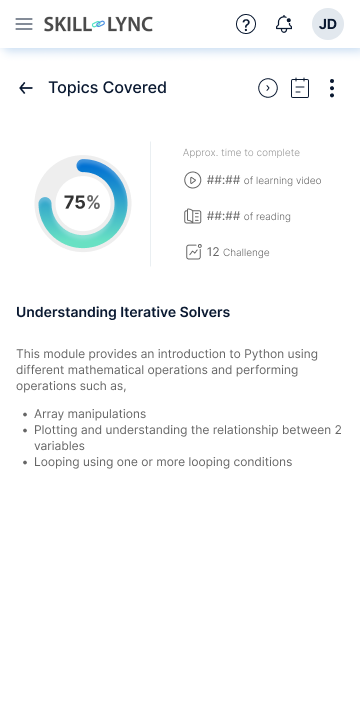The width and height of the screenshot is (360, 720).
Task: Open the three-dot more options menu
Action: point(332,88)
